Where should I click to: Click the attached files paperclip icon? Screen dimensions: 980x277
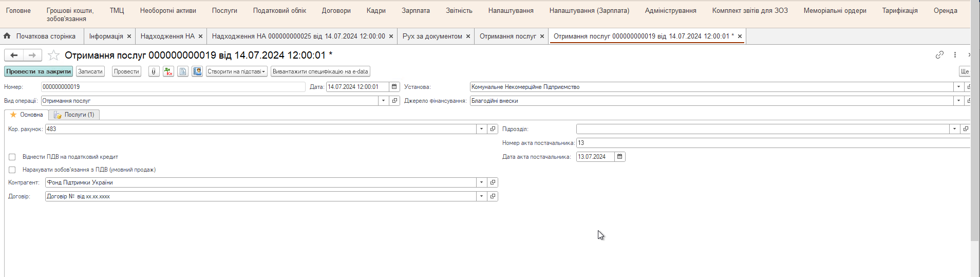154,71
